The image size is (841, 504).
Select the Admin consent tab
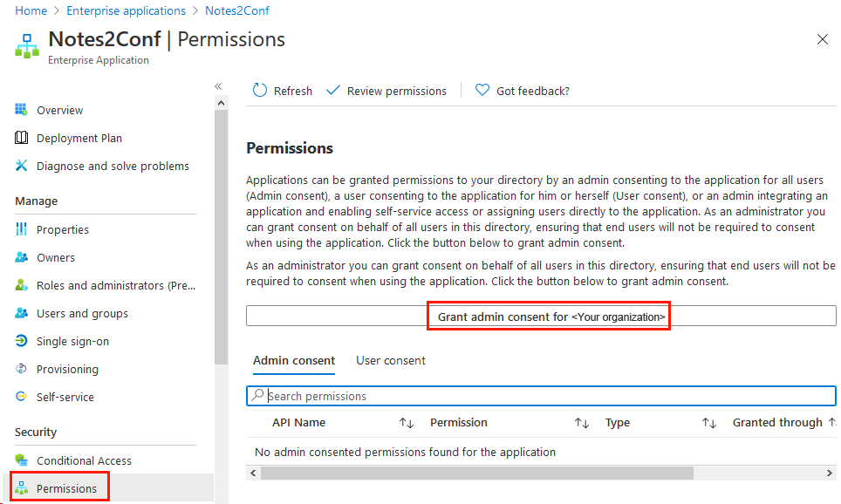coord(294,361)
